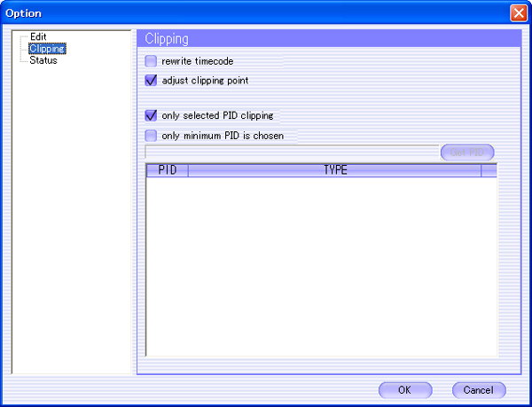
Task: Click the TYPE column header
Action: pyautogui.click(x=334, y=170)
